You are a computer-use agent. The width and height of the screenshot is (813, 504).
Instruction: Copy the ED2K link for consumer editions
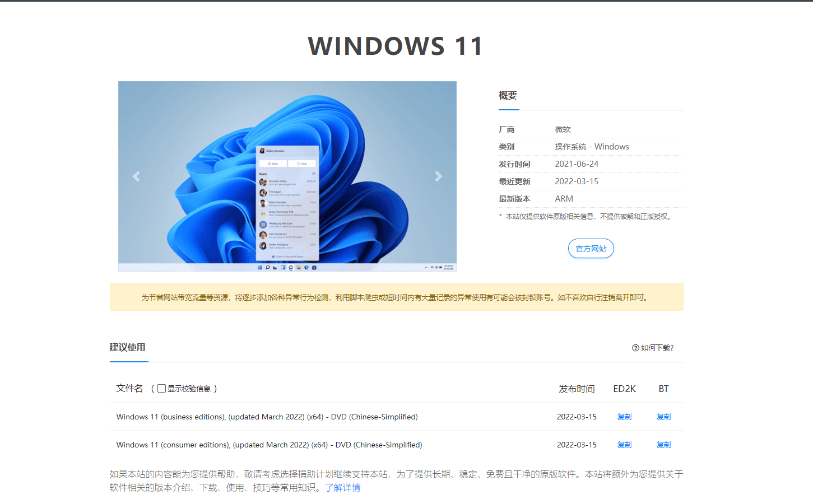point(624,444)
